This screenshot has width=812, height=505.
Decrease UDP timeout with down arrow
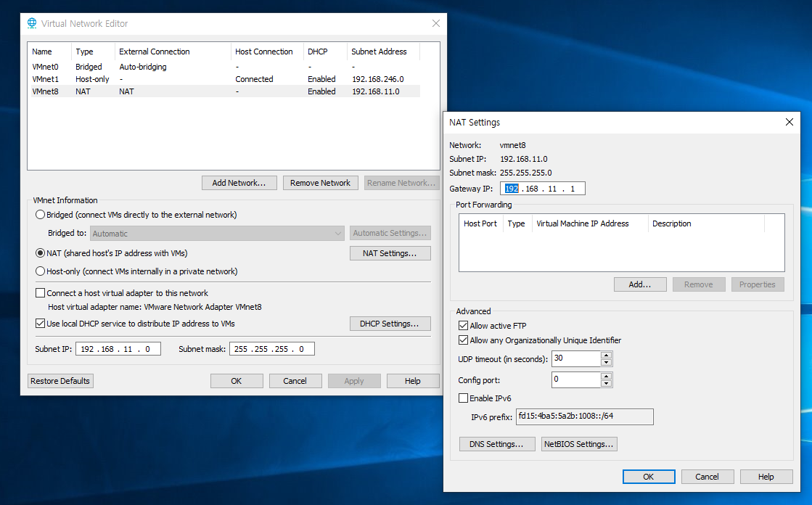(607, 363)
